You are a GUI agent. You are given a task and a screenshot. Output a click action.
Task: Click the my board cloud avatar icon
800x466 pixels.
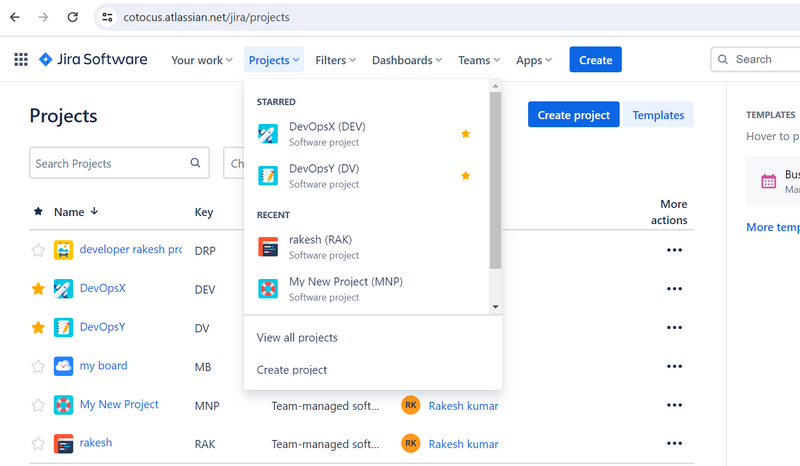pyautogui.click(x=63, y=366)
